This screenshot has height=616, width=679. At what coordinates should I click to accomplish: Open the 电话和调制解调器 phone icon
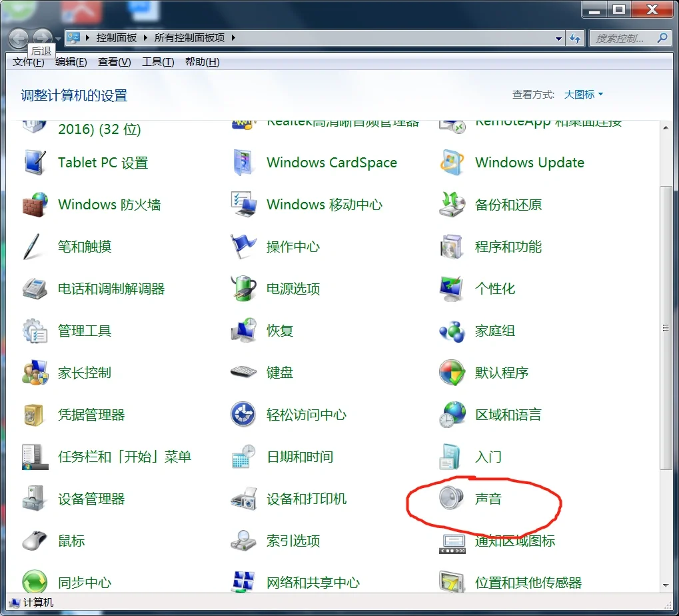click(x=35, y=289)
